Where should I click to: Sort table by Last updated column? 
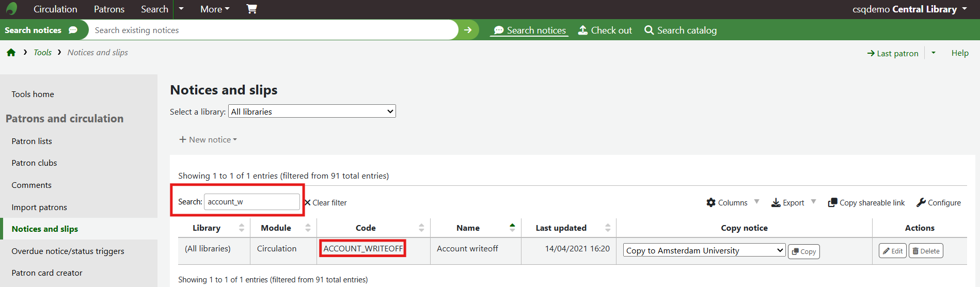[561, 228]
